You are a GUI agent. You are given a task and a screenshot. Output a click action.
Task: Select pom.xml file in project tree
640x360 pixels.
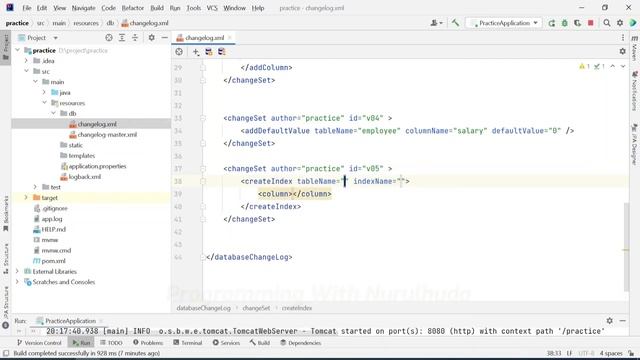53,261
